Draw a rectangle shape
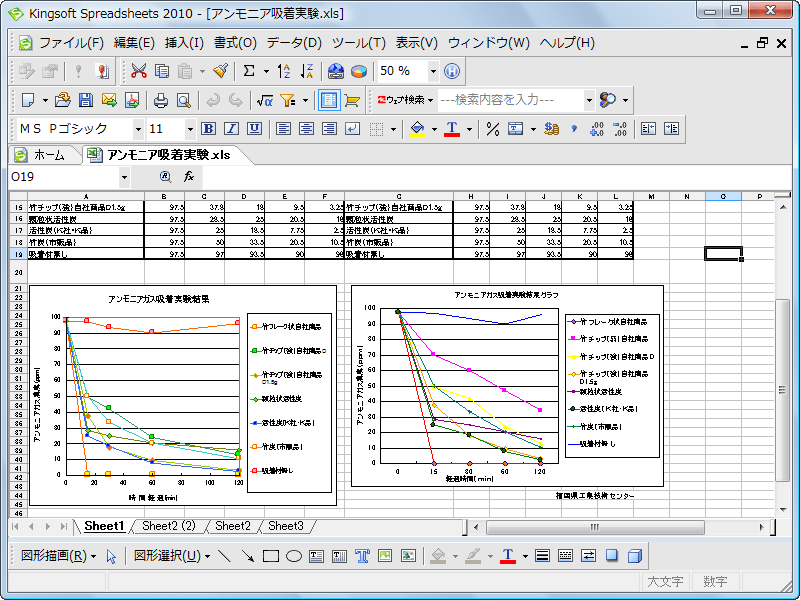Screen dimensions: 800x600 tap(270, 556)
